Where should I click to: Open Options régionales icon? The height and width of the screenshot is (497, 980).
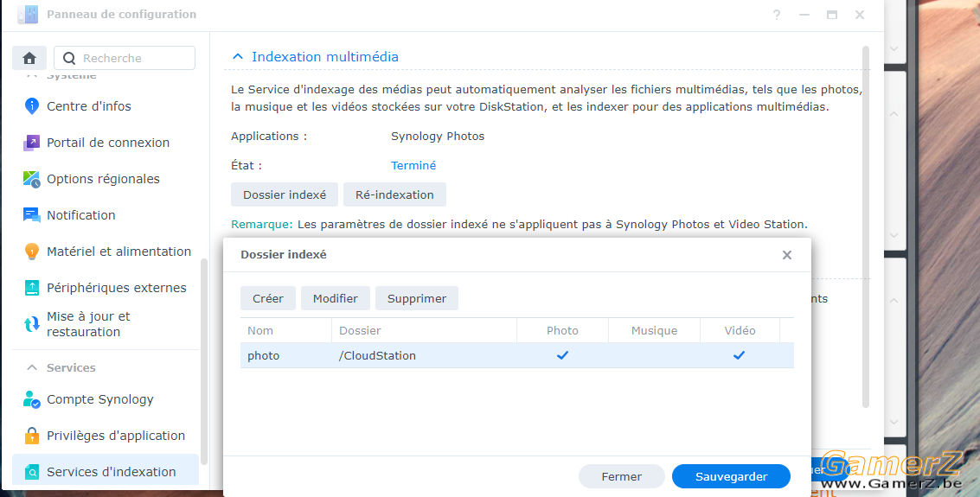pos(31,179)
